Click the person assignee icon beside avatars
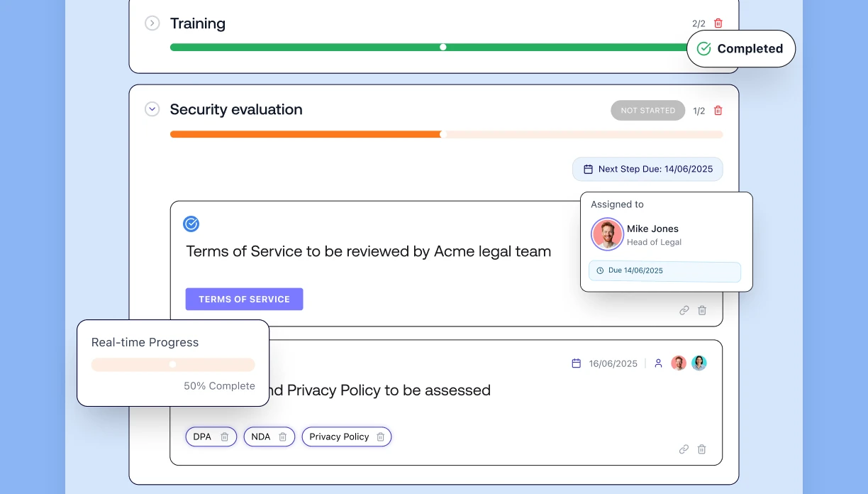This screenshot has width=868, height=494. click(658, 363)
